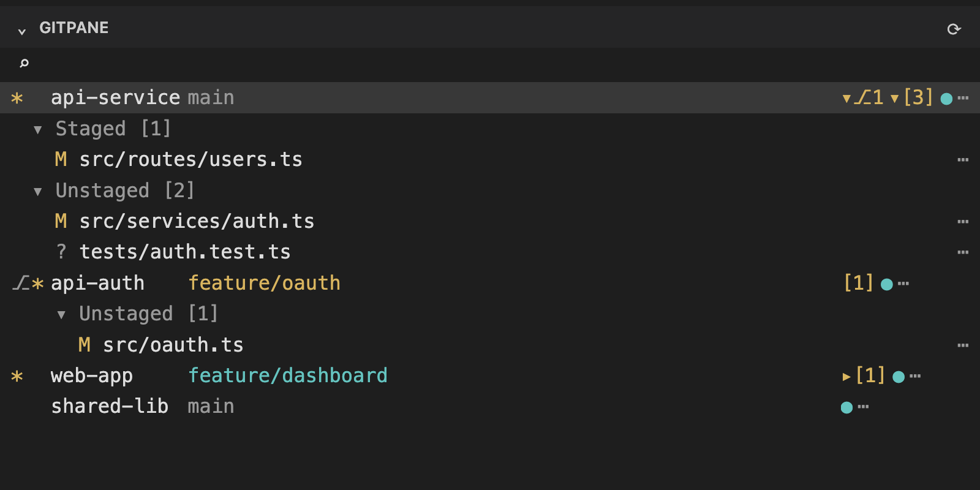Focus the search filter field

[x=490, y=63]
